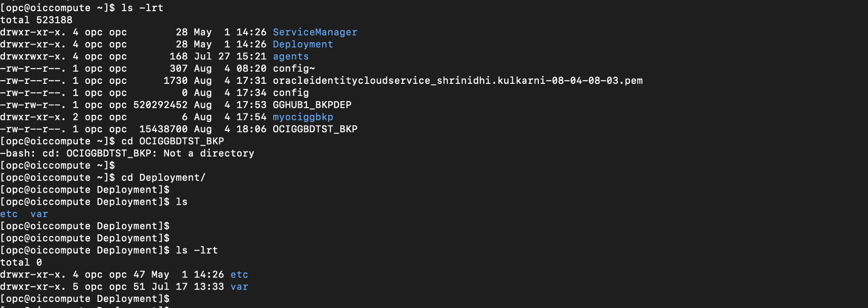This screenshot has height=308, width=868.
Task: Click the 'cd Deployment/' command text
Action: [163, 177]
